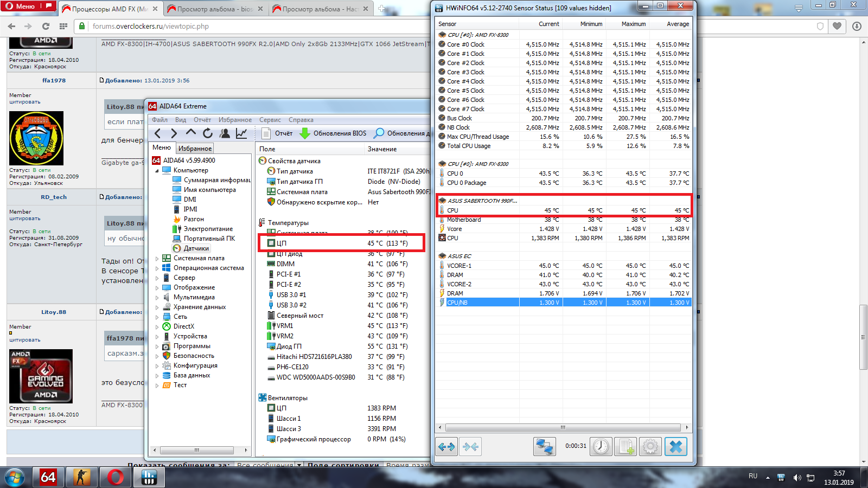Start HWiNFO logging with sheet icon
The width and height of the screenshot is (868, 488).
point(626,447)
